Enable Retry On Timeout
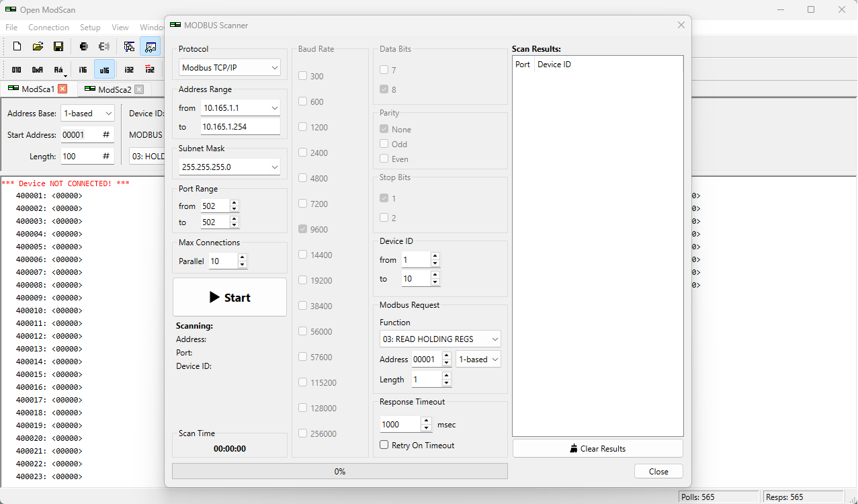858x504 pixels. [x=384, y=445]
